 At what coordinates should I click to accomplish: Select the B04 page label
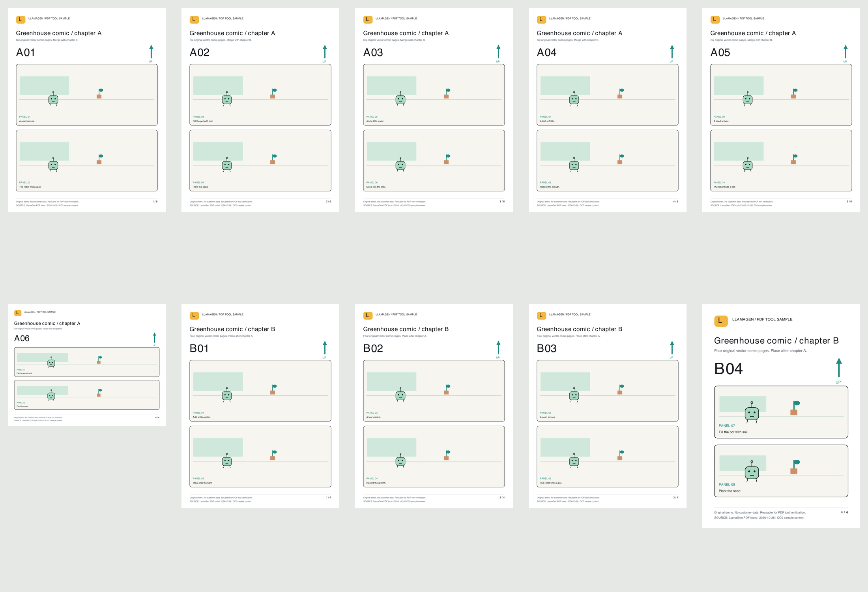tap(728, 369)
